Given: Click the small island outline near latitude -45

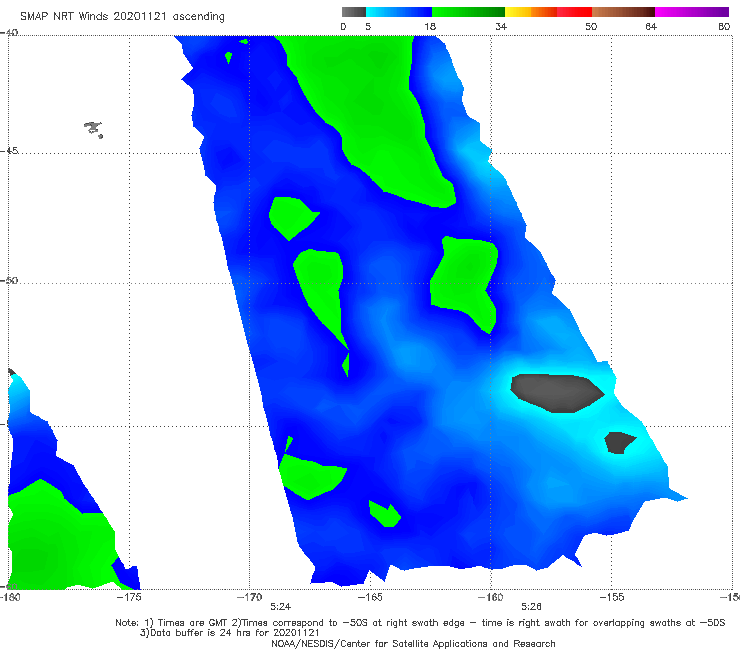Looking at the screenshot, I should pyautogui.click(x=94, y=129).
